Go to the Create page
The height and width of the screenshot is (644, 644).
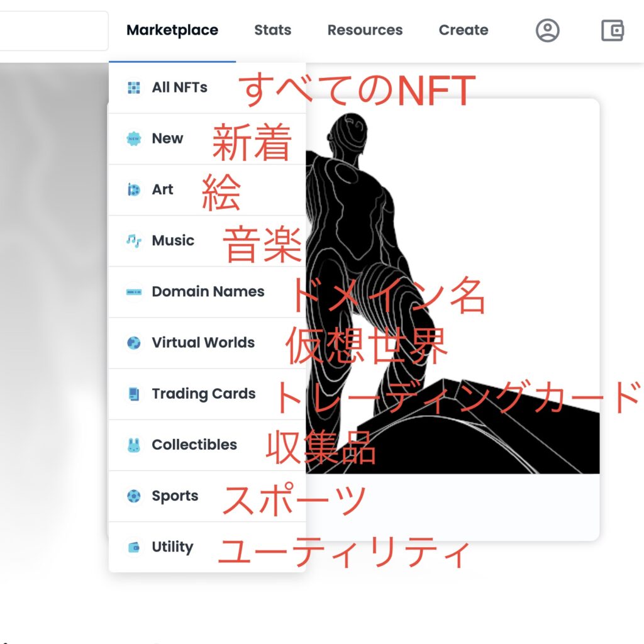(x=464, y=30)
